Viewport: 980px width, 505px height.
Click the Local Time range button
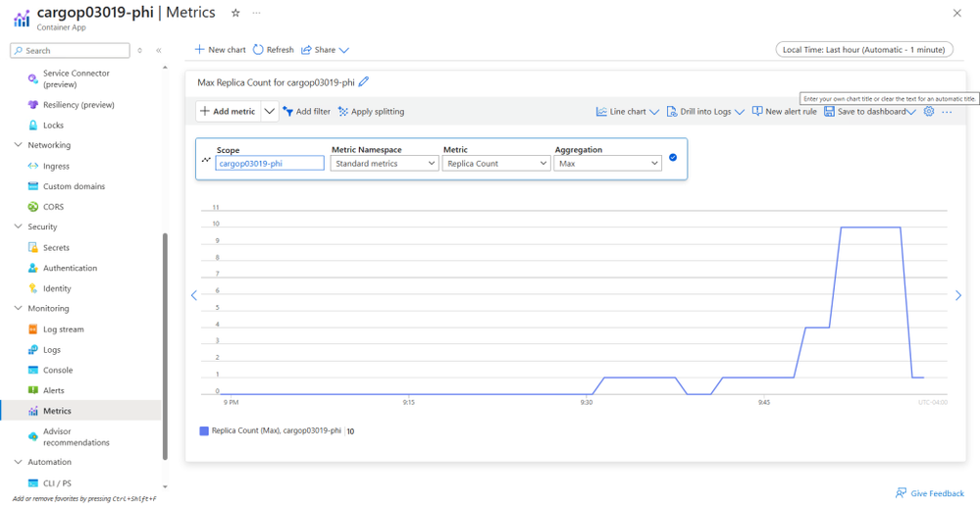pyautogui.click(x=863, y=50)
